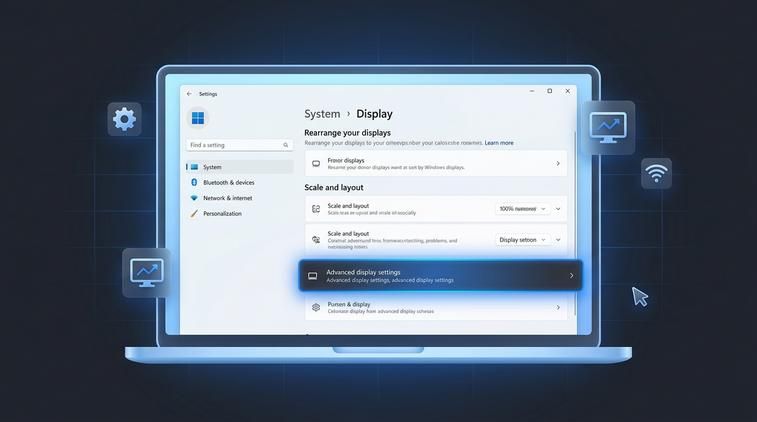
Task: Click the gear icon beside Pursen & display
Action: (x=316, y=307)
